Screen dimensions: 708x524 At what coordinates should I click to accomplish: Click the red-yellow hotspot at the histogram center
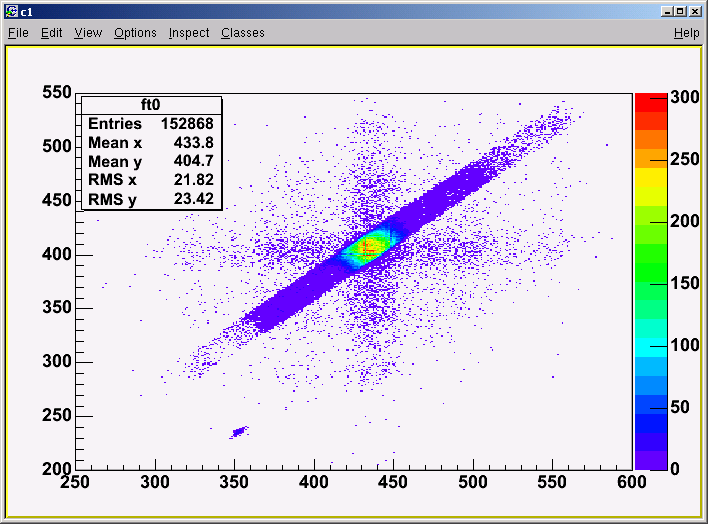point(368,247)
